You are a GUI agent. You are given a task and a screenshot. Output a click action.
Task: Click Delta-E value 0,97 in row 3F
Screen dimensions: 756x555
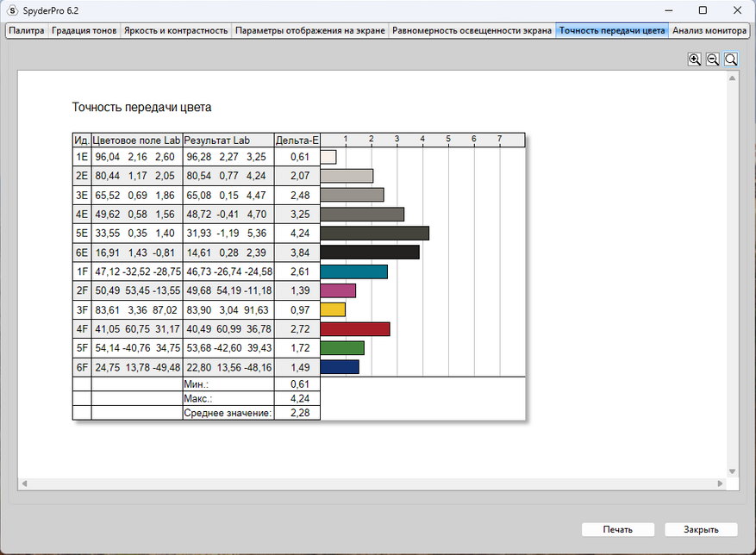pyautogui.click(x=300, y=310)
